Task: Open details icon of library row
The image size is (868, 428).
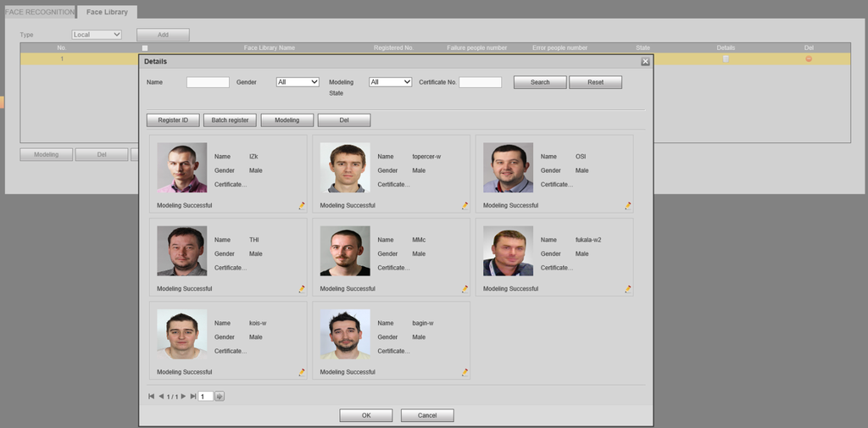Action: pyautogui.click(x=726, y=58)
